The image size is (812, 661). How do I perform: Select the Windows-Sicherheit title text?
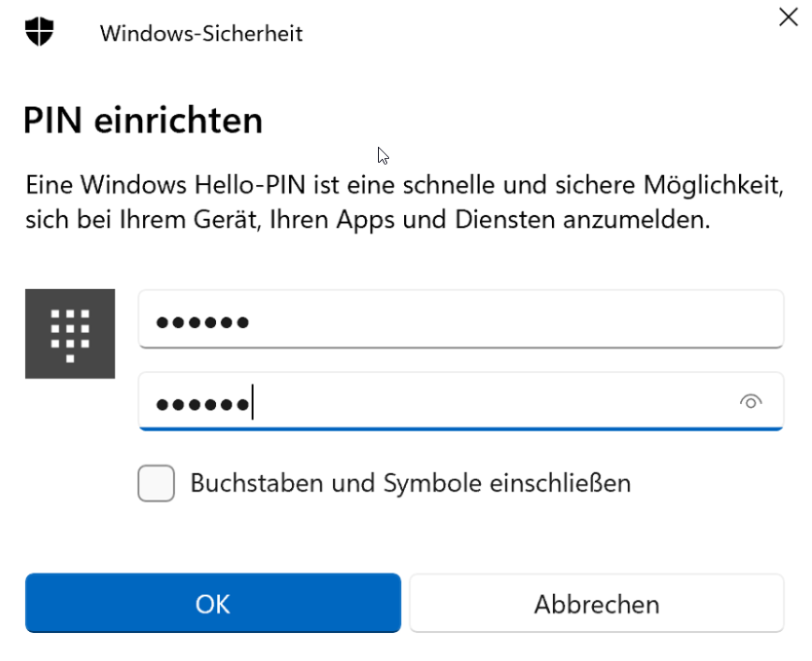(x=200, y=33)
